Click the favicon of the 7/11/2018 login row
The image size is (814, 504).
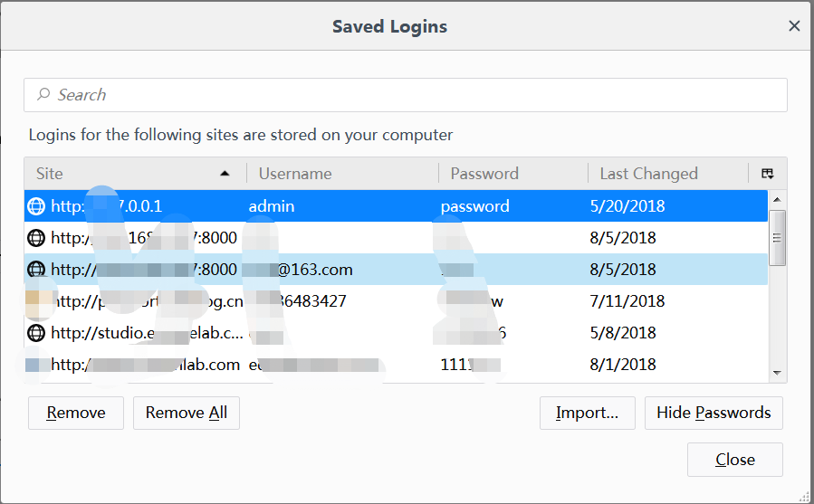[36, 301]
